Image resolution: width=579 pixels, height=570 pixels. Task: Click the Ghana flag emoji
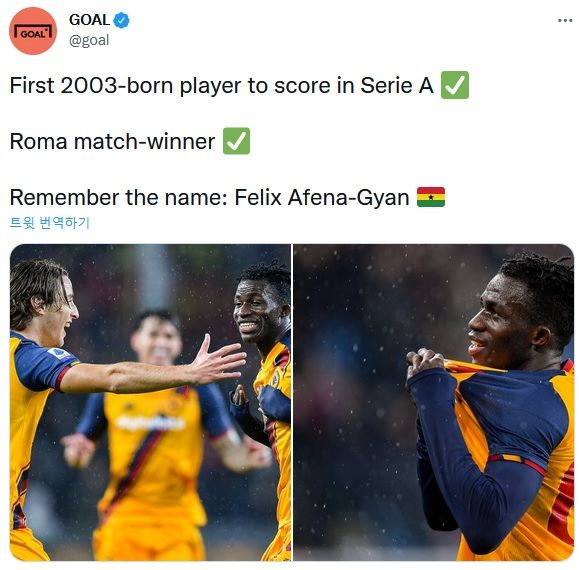point(431,197)
